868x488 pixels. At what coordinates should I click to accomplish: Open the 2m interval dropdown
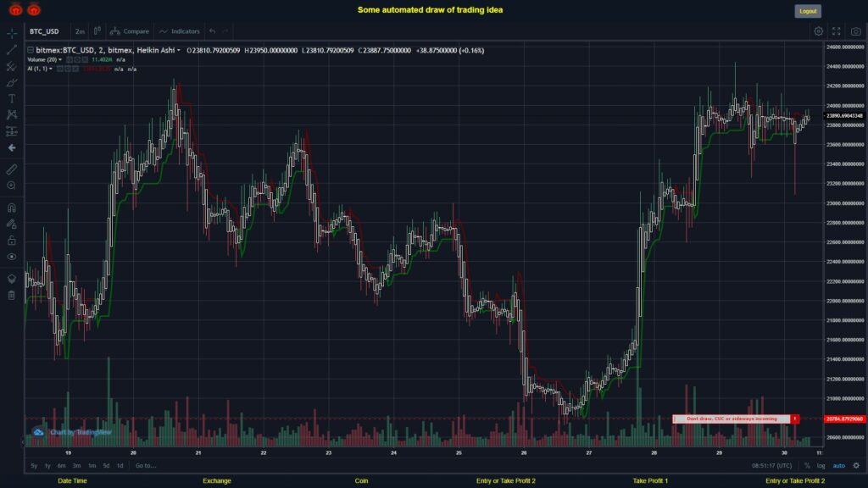[80, 31]
